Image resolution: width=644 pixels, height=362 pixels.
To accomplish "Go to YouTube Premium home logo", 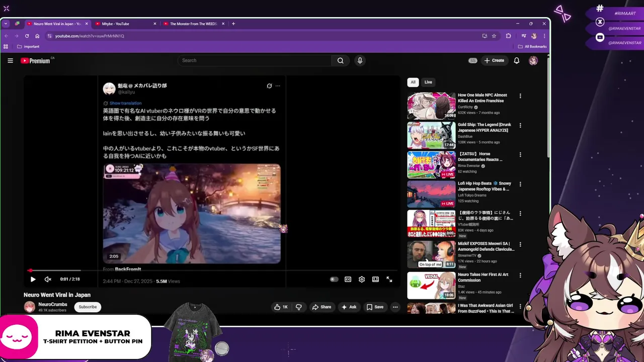I will [x=36, y=60].
